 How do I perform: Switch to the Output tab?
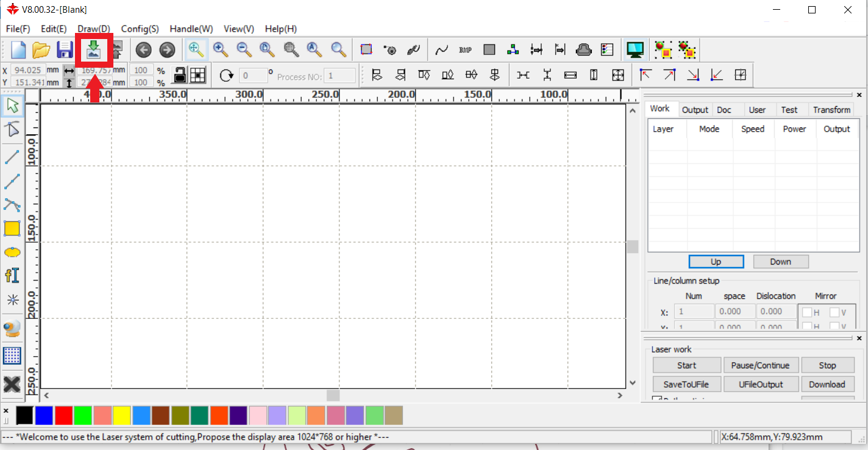tap(695, 110)
